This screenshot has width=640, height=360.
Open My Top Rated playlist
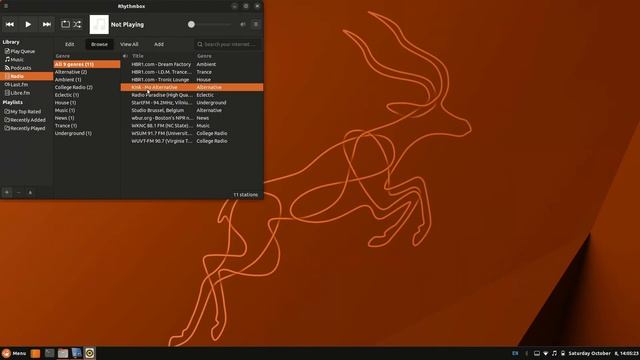[x=27, y=111]
